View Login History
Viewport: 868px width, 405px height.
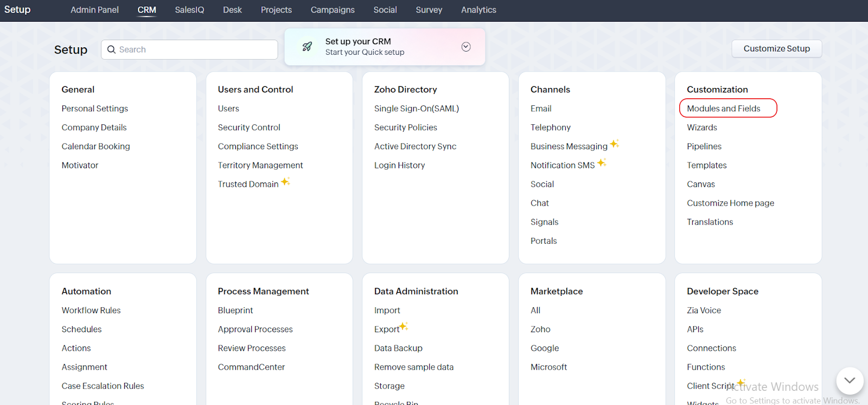point(399,166)
